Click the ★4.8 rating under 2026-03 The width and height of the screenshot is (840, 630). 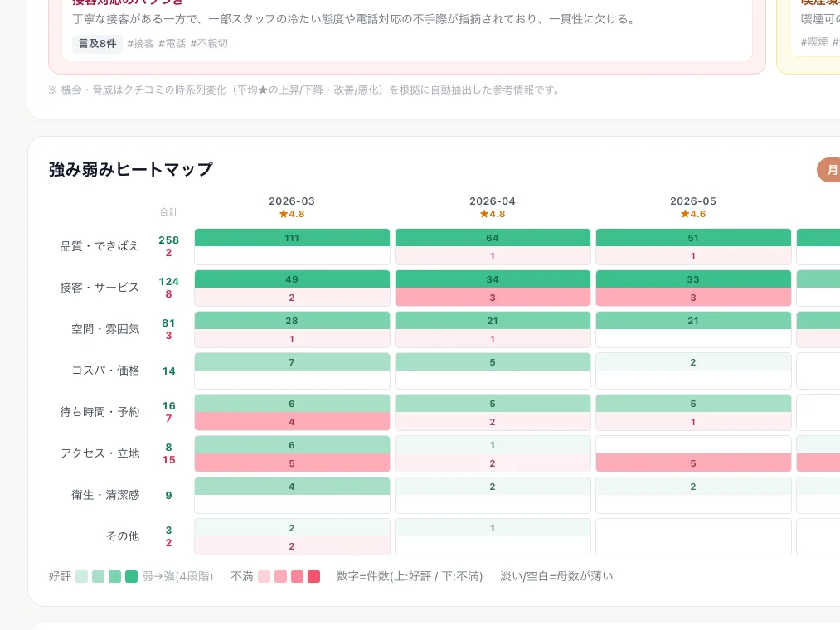tap(292, 214)
